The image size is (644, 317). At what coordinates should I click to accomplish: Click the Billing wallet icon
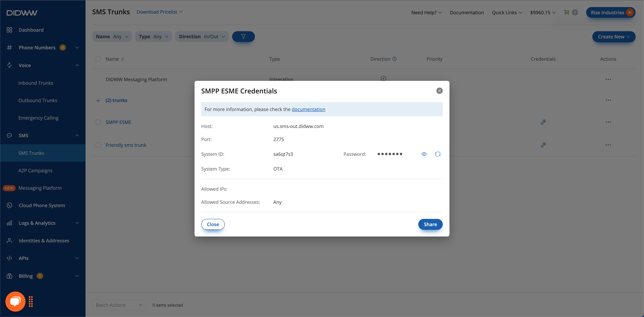point(9,276)
